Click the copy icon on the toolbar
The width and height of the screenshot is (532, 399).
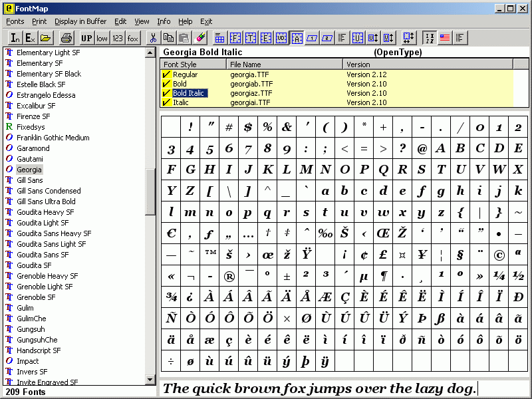(x=168, y=38)
